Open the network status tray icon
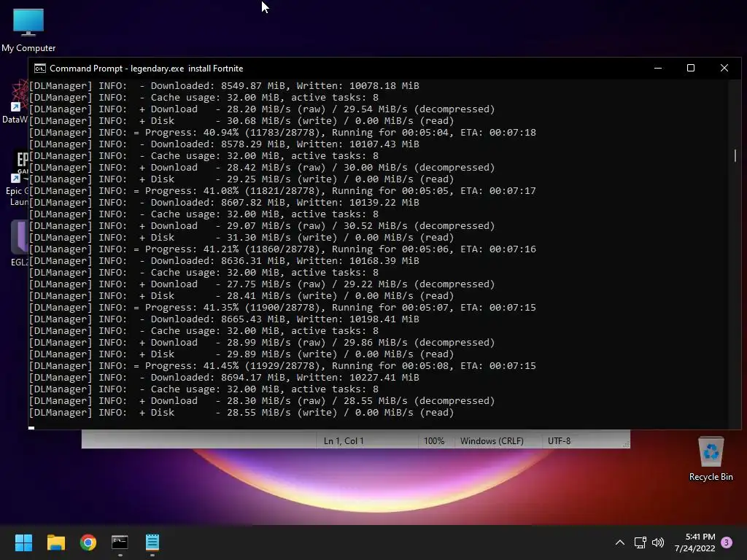 [x=640, y=542]
